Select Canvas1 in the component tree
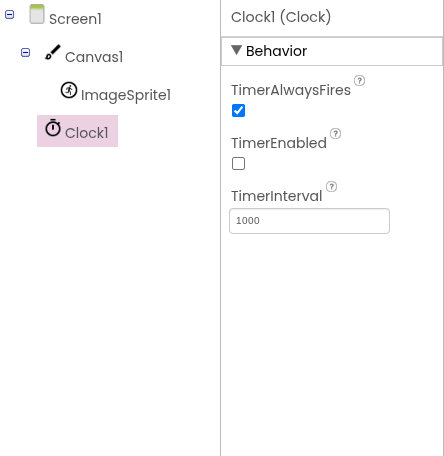The image size is (444, 456). [94, 57]
